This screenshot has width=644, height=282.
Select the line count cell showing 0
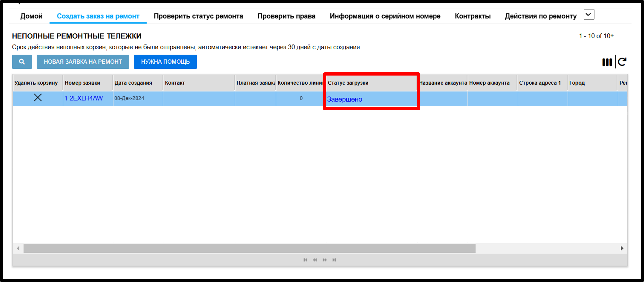click(301, 98)
